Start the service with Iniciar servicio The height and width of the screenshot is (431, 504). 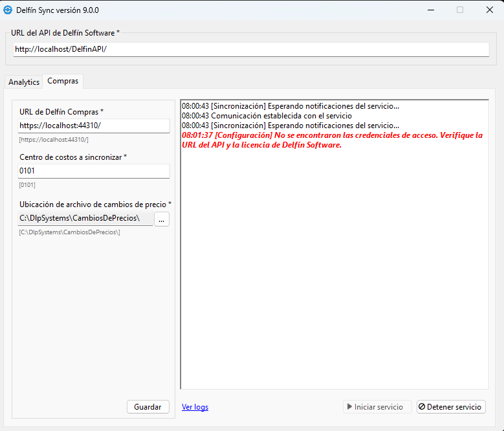click(377, 407)
